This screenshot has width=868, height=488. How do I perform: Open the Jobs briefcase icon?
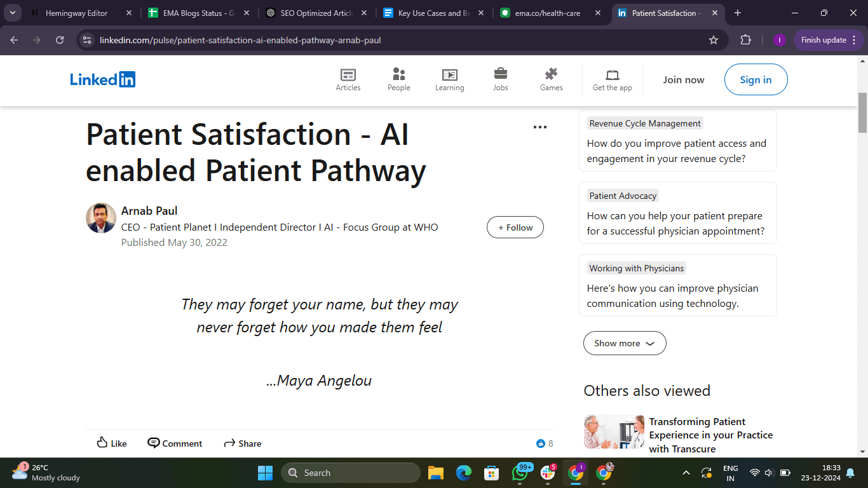(x=501, y=74)
